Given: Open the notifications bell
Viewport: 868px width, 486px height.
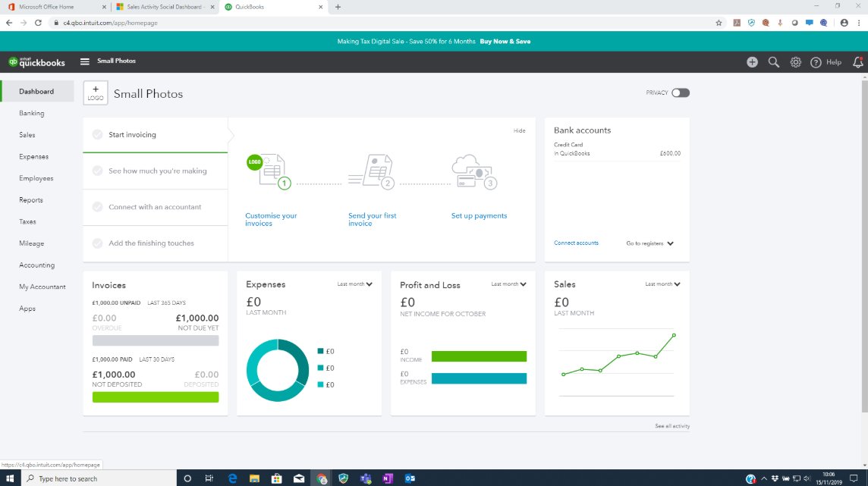Looking at the screenshot, I should pyautogui.click(x=858, y=62).
